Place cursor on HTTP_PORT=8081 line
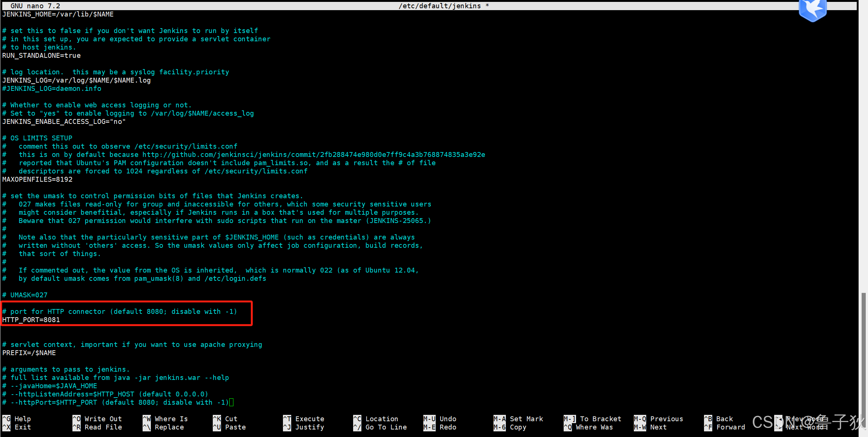 coord(31,319)
